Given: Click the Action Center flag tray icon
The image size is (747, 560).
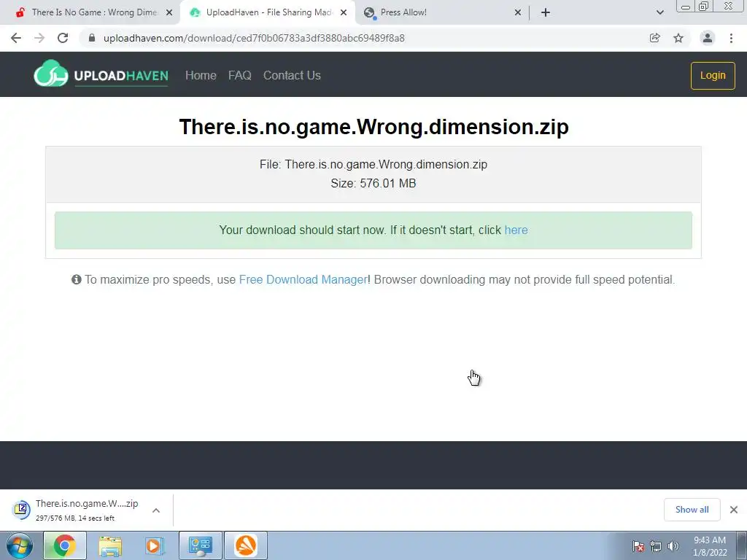Looking at the screenshot, I should (x=638, y=546).
